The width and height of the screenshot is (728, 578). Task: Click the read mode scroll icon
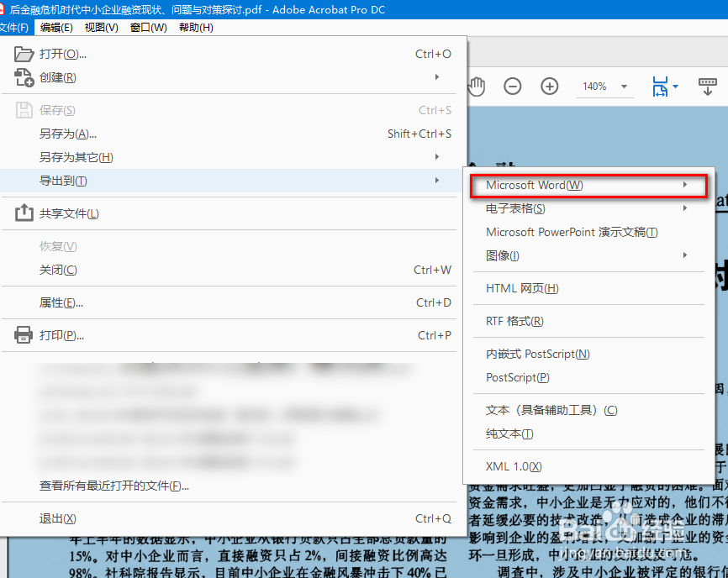[x=708, y=87]
